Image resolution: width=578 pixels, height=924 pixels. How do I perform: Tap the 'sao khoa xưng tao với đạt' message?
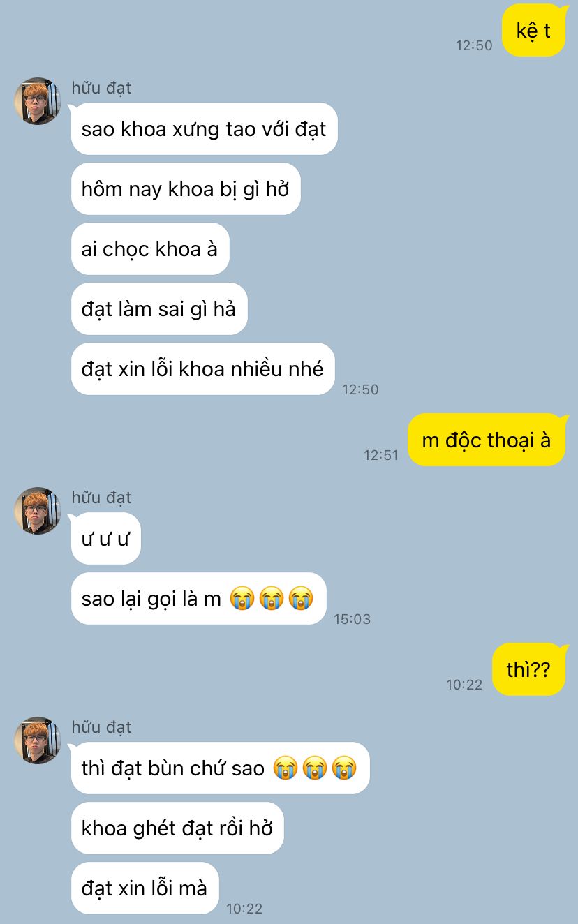[x=204, y=129]
